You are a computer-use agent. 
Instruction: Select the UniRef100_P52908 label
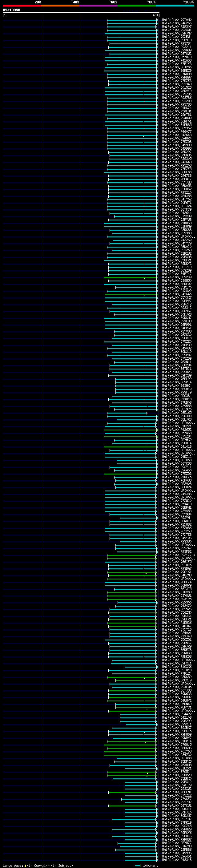(176, 484)
